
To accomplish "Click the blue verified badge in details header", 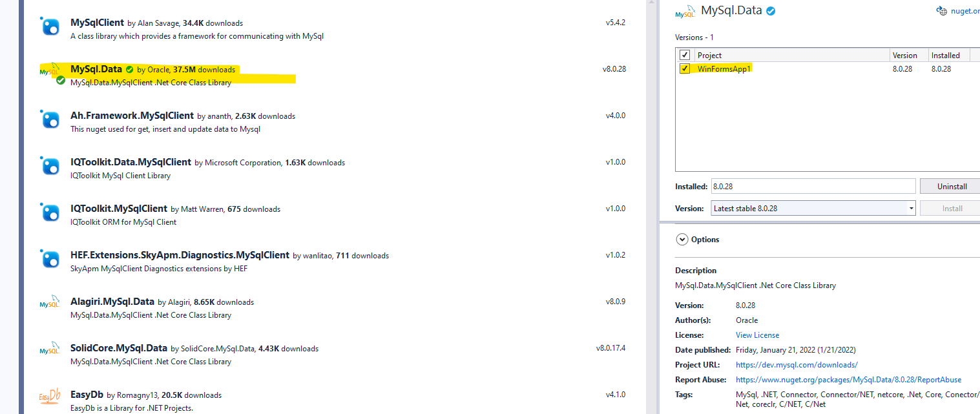I will coord(771,10).
